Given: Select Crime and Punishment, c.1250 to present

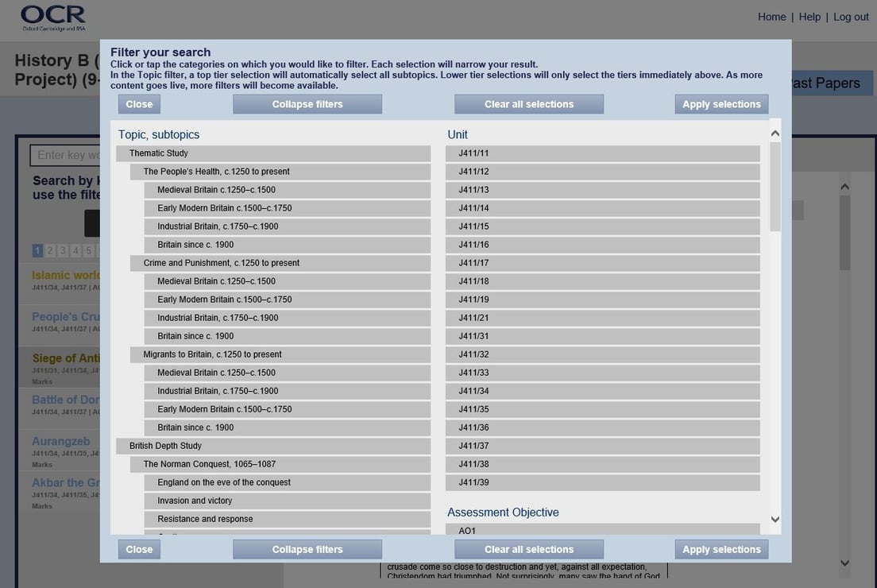Looking at the screenshot, I should (x=280, y=263).
